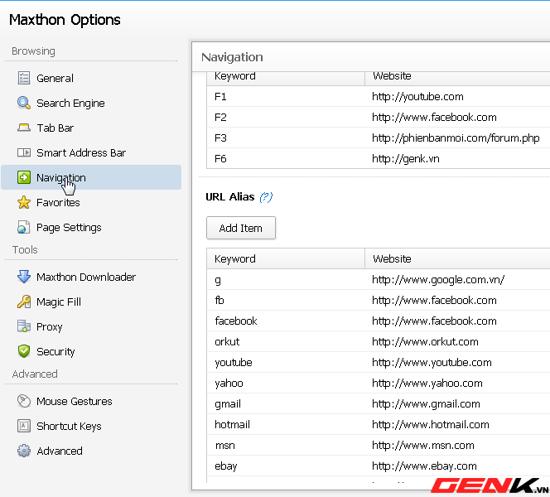550x497 pixels.
Task: Click the Proxy icon
Action: (x=24, y=327)
